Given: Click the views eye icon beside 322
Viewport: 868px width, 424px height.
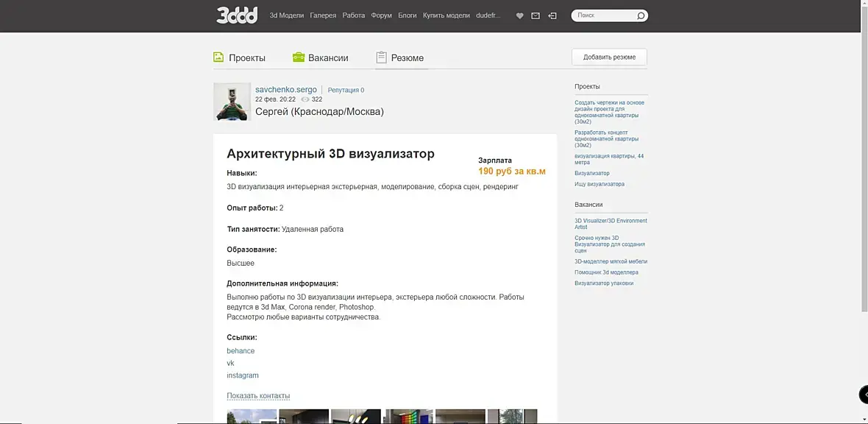Looking at the screenshot, I should (305, 100).
